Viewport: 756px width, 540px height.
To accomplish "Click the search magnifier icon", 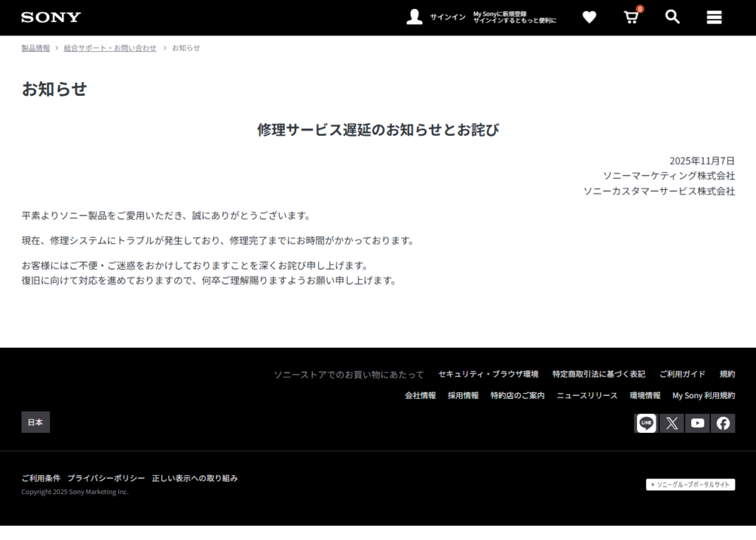I will click(672, 16).
